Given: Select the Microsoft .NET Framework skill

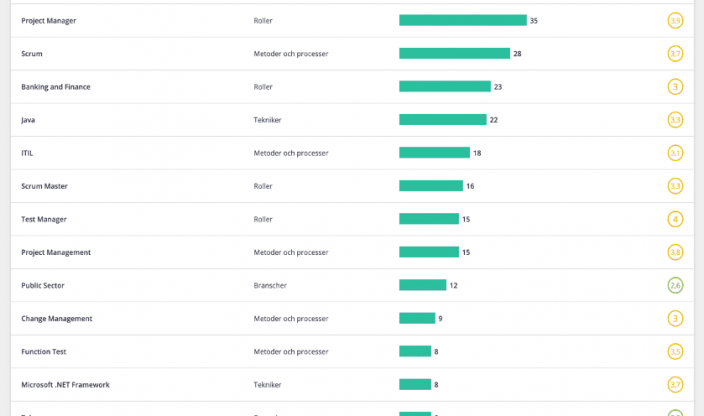Looking at the screenshot, I should (65, 384).
